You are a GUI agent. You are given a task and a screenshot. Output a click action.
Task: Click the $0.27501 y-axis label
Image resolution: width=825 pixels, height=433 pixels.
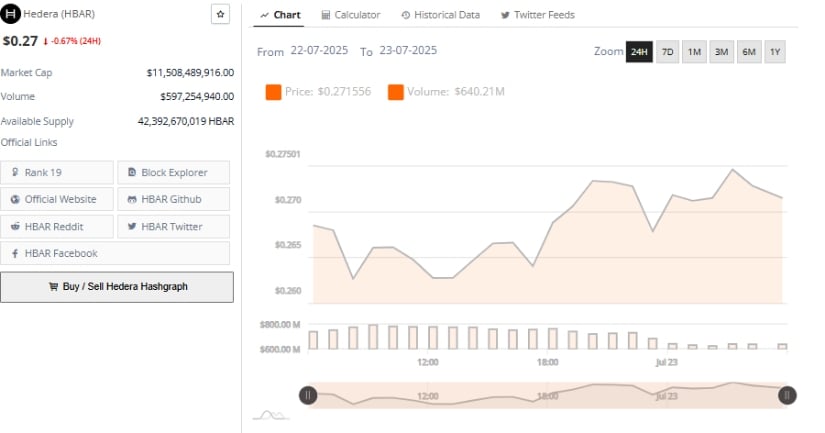pyautogui.click(x=283, y=154)
